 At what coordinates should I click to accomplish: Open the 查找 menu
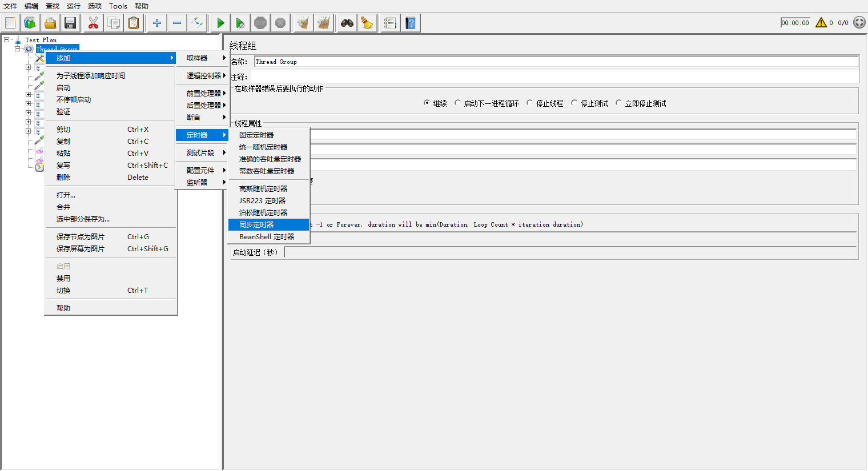tap(53, 6)
